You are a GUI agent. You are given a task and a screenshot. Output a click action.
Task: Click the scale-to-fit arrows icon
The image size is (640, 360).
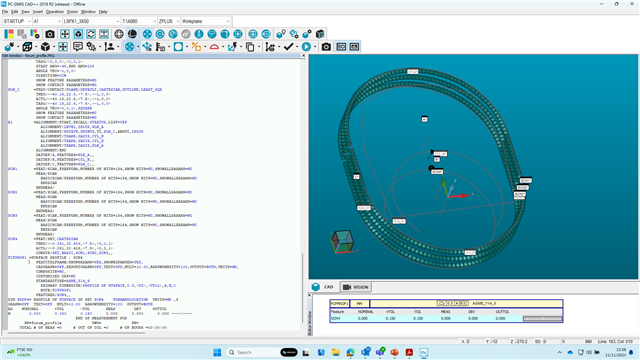pos(65,34)
